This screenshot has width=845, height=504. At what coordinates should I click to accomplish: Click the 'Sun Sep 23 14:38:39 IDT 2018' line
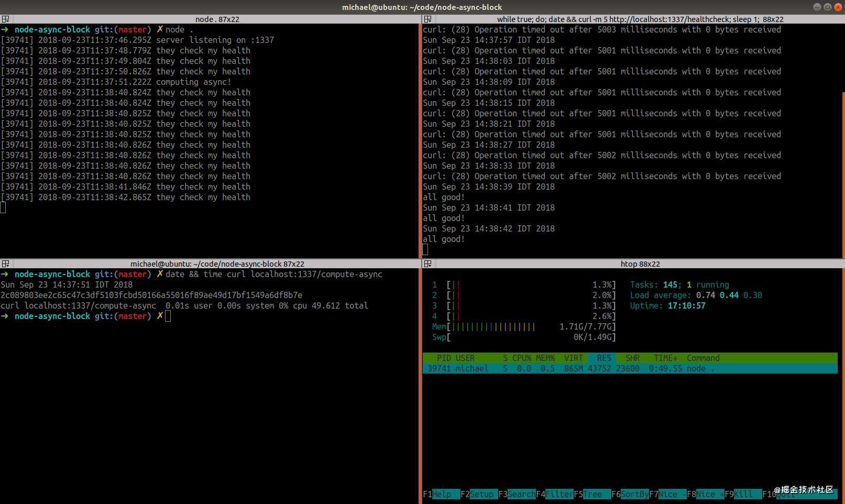(x=489, y=187)
